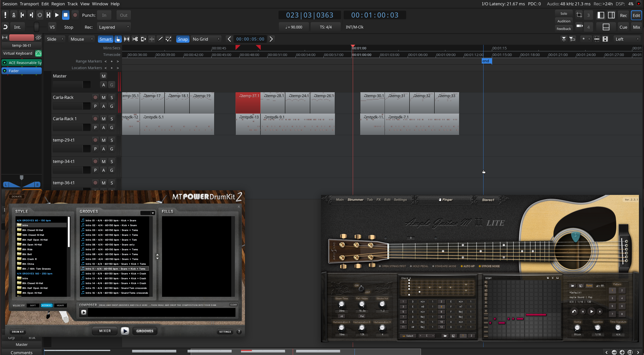Click the 'end' location marker
This screenshot has width=644, height=355.
tap(487, 61)
